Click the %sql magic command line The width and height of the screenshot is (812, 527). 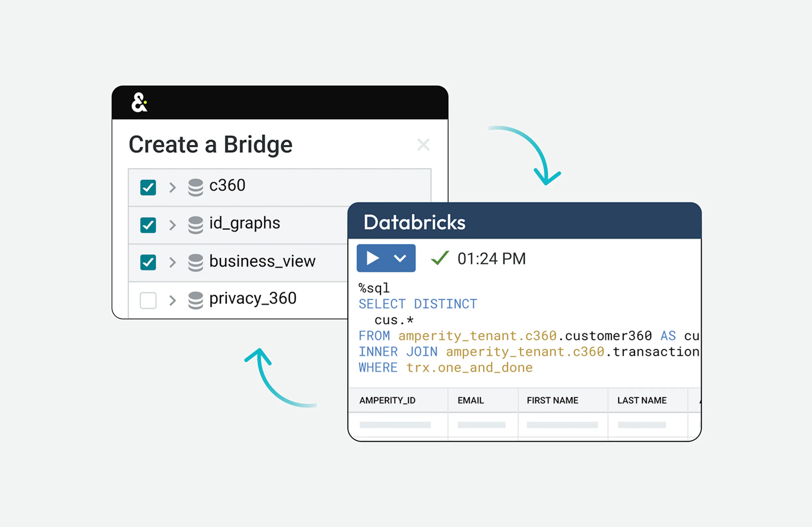(x=374, y=288)
